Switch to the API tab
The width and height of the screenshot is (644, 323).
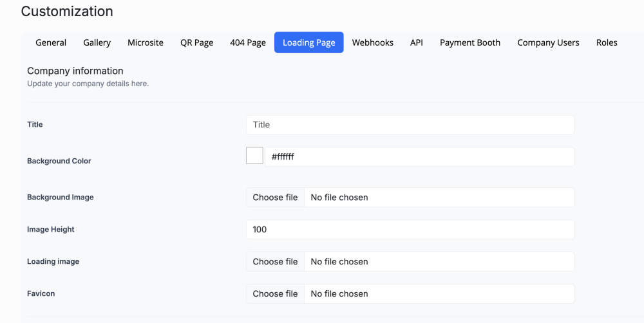click(417, 42)
